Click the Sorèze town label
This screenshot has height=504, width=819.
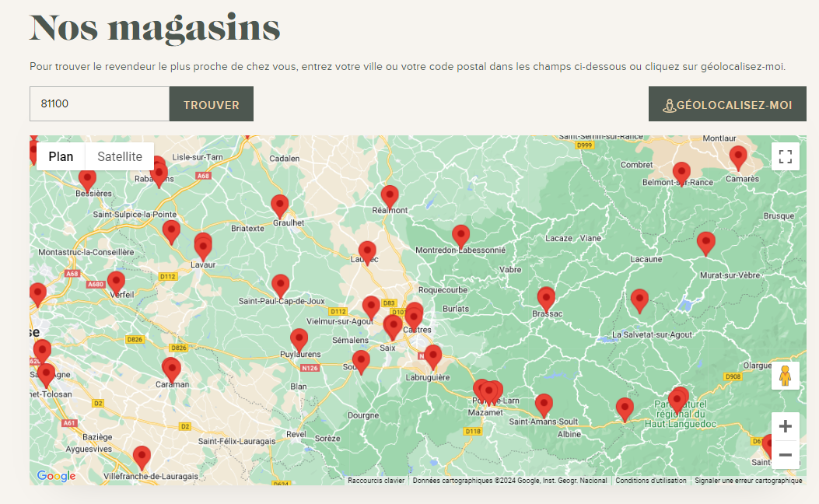(x=327, y=438)
